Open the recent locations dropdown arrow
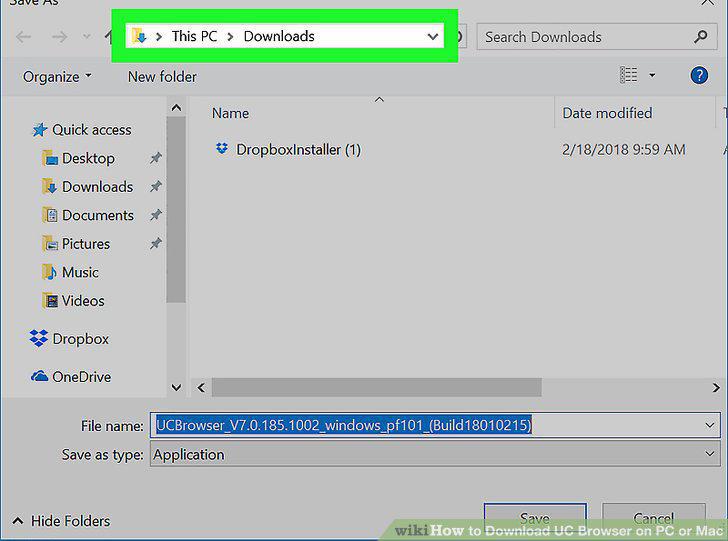This screenshot has height=541, width=728. click(86, 37)
